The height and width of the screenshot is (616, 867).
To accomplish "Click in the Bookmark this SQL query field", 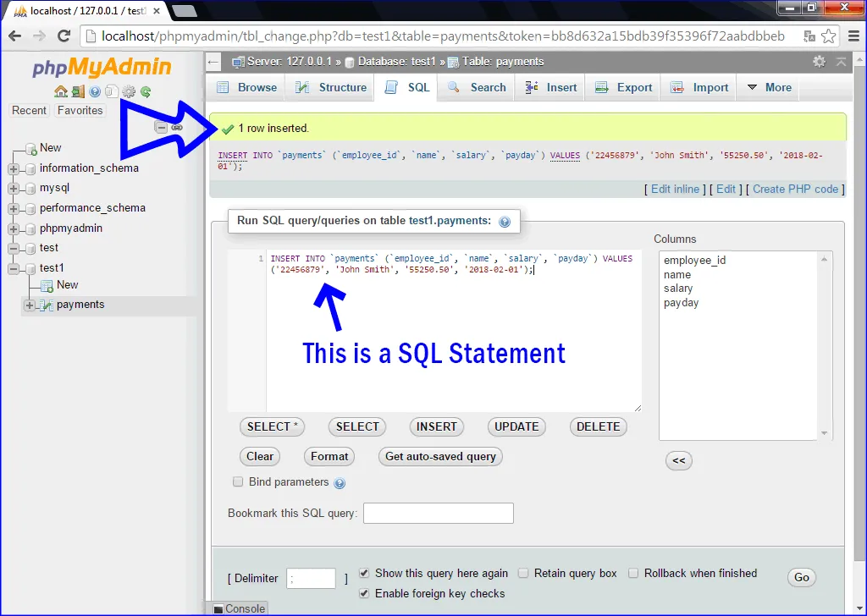I will [x=439, y=514].
